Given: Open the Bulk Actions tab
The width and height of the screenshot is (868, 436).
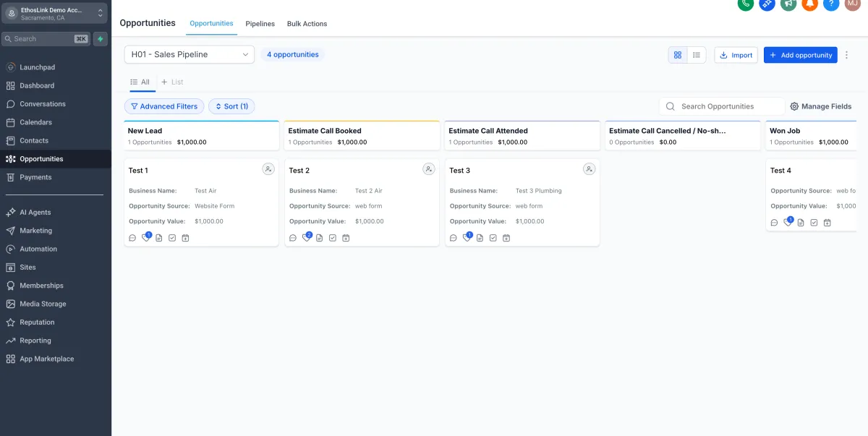Looking at the screenshot, I should [x=307, y=24].
